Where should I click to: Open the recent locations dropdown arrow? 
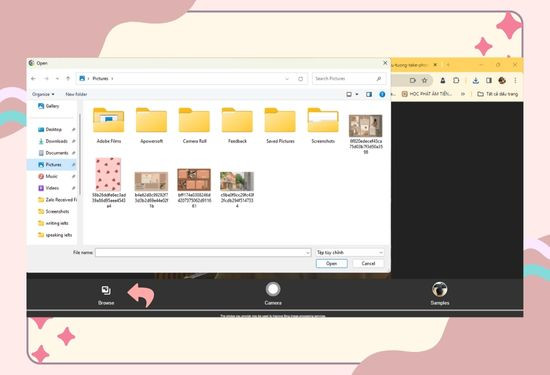[x=57, y=79]
